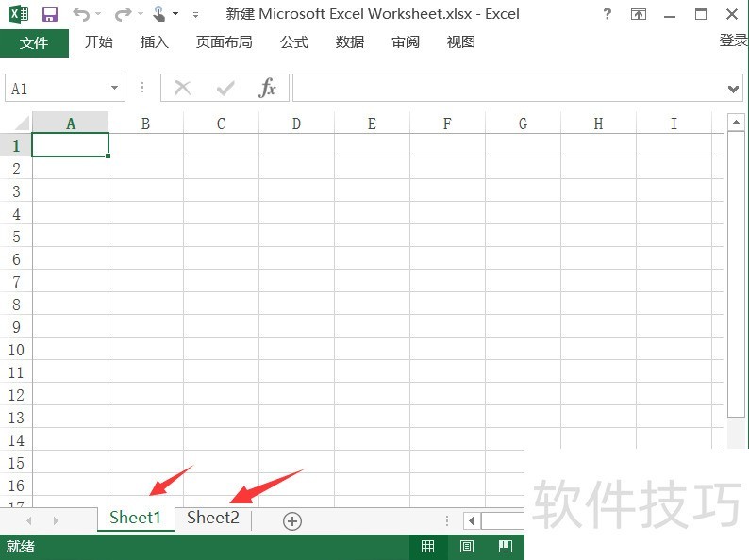Add a new sheet plus icon
749x560 pixels.
tap(292, 520)
